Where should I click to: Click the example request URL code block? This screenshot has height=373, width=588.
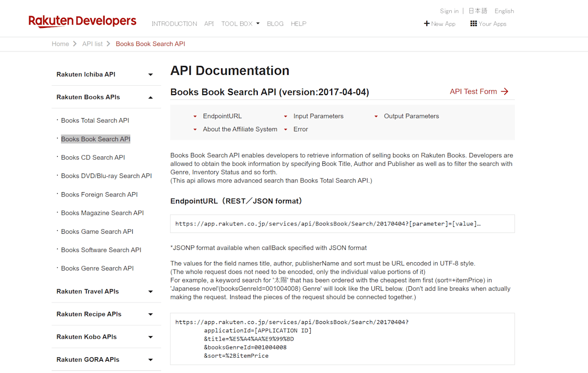[x=343, y=339]
